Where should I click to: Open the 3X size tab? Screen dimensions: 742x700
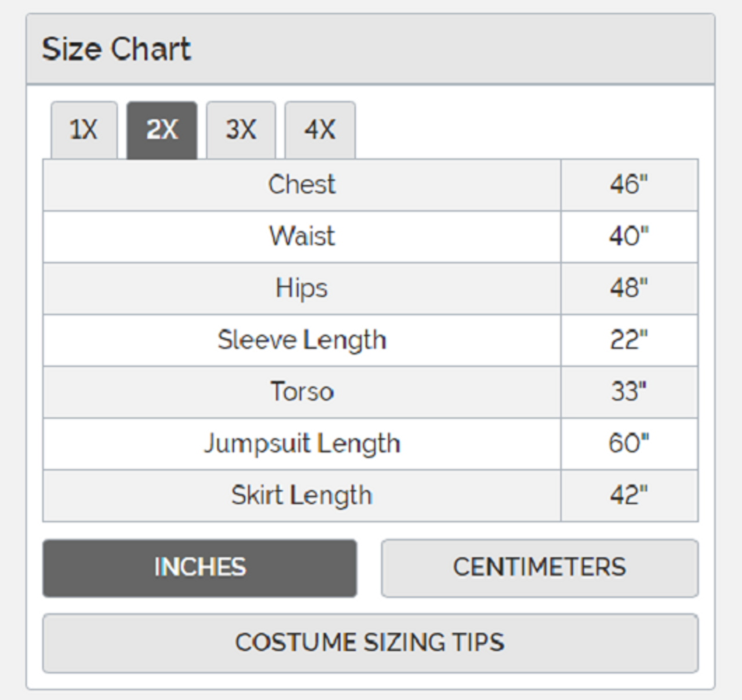pyautogui.click(x=241, y=129)
